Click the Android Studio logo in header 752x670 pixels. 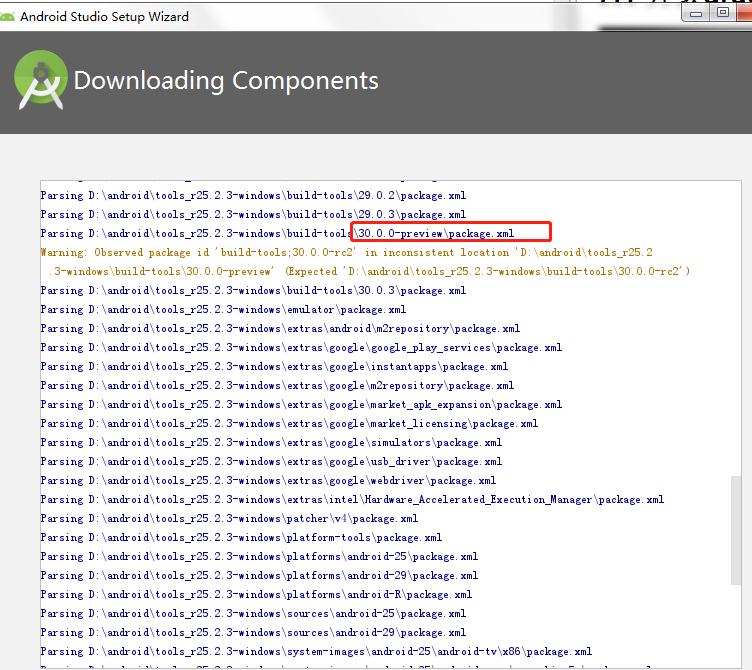tap(41, 82)
